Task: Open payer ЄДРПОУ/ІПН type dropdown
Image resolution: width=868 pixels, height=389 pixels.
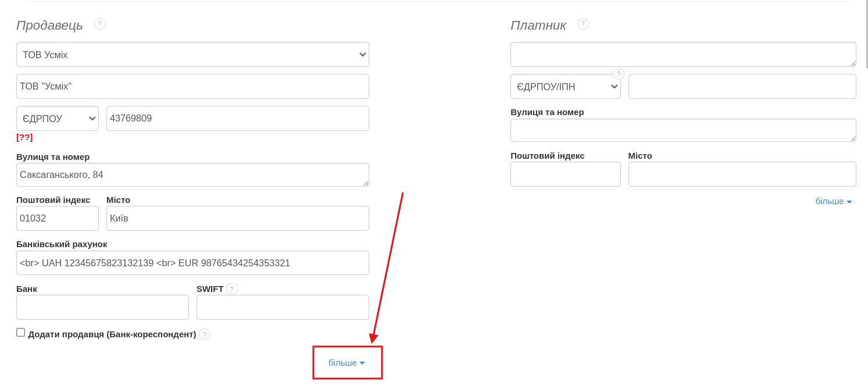Action: pyautogui.click(x=565, y=87)
